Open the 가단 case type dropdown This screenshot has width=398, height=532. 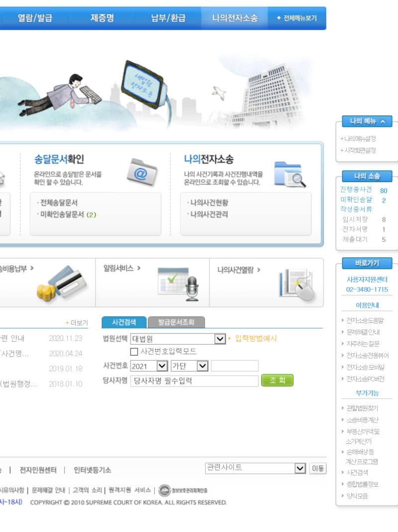pos(190,366)
